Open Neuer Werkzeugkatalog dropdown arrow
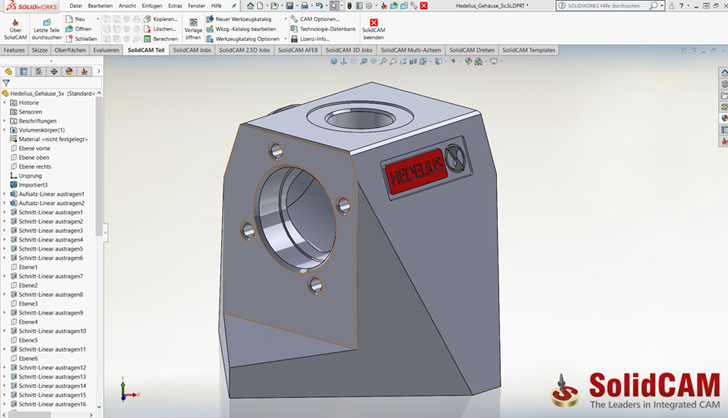The height and width of the screenshot is (418, 728). coord(285,19)
